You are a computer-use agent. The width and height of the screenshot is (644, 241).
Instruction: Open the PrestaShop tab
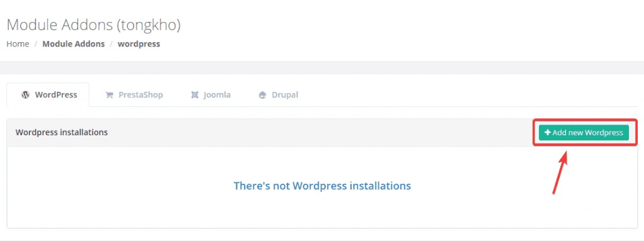pos(134,95)
